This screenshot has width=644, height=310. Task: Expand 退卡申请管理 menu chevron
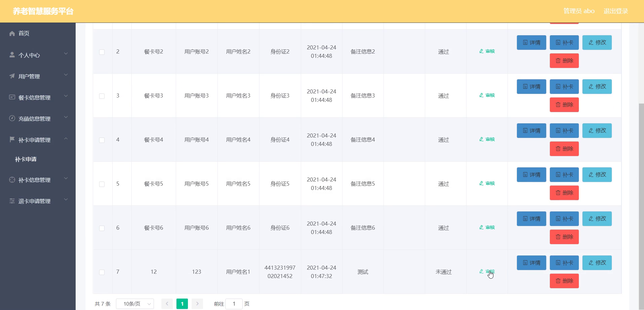pyautogui.click(x=66, y=199)
